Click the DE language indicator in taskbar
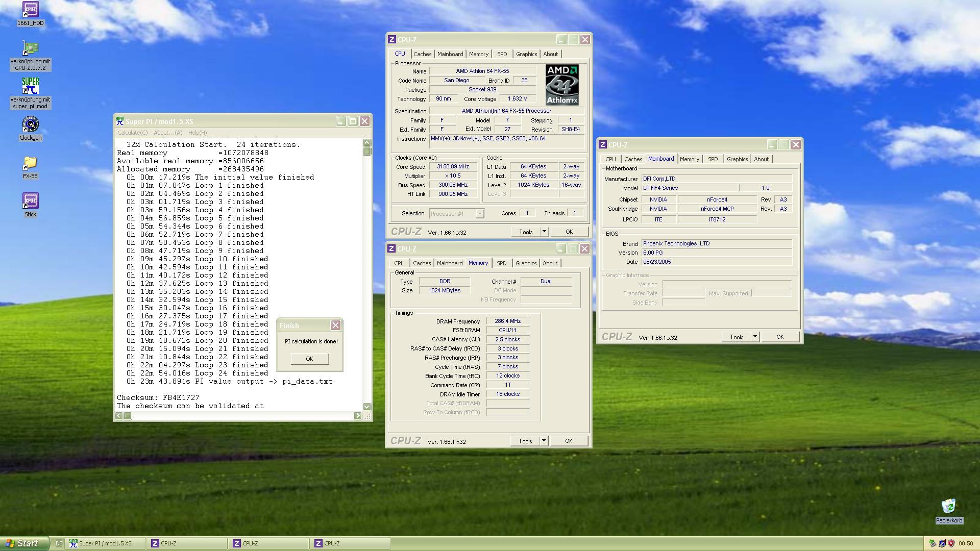 click(x=59, y=543)
